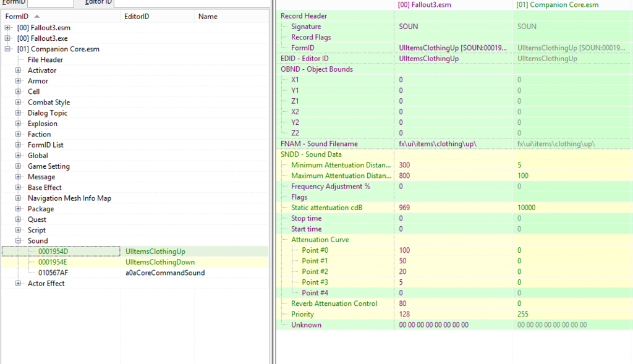Expand the FormID List group
Screen dimensions: 633x364
(18, 145)
